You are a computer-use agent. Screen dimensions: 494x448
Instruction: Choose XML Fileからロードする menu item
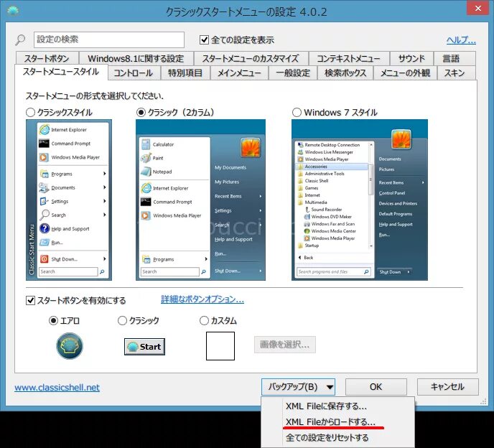(x=337, y=422)
